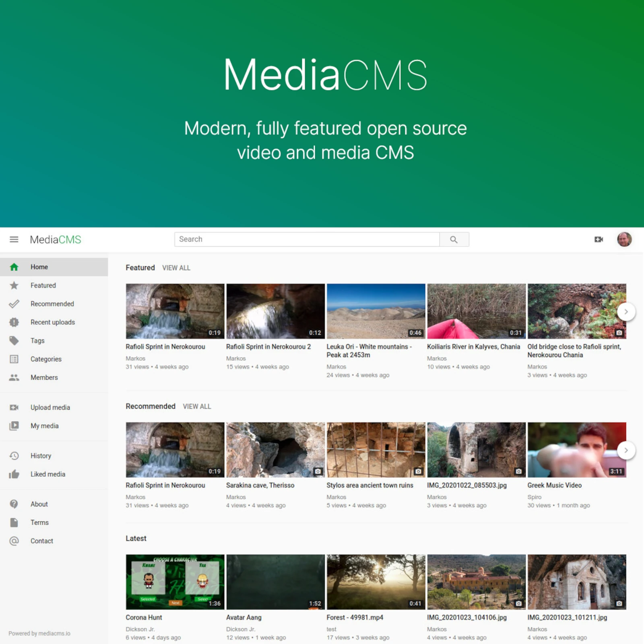644x644 pixels.
Task: Click VIEW ALL next to Featured
Action: point(176,268)
